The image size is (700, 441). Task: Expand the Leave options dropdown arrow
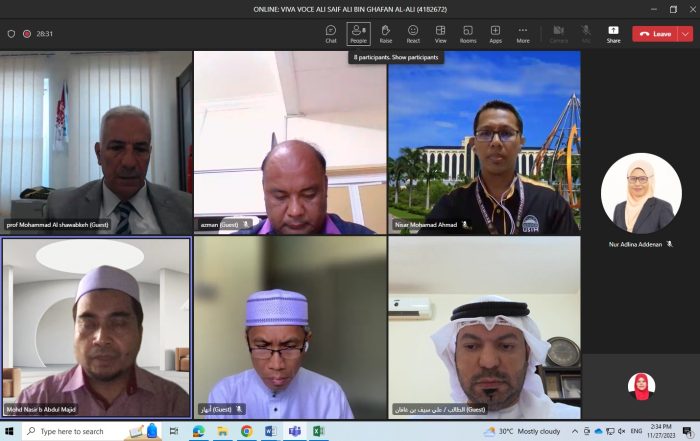click(x=685, y=33)
